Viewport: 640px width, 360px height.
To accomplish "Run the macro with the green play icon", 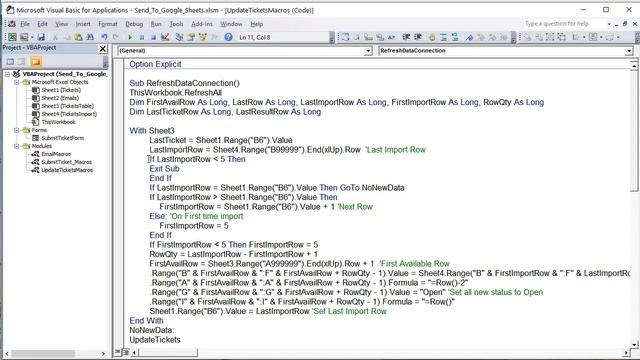I will pos(130,37).
